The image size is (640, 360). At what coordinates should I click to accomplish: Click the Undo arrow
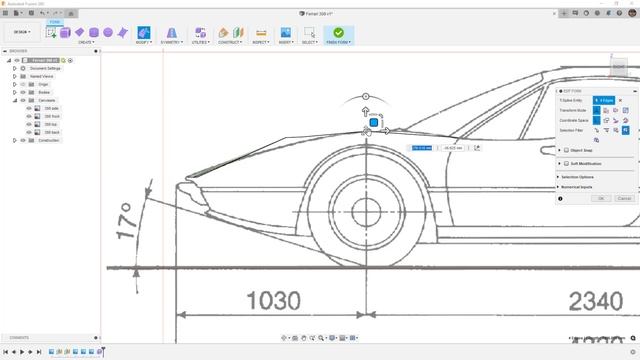(x=42, y=13)
